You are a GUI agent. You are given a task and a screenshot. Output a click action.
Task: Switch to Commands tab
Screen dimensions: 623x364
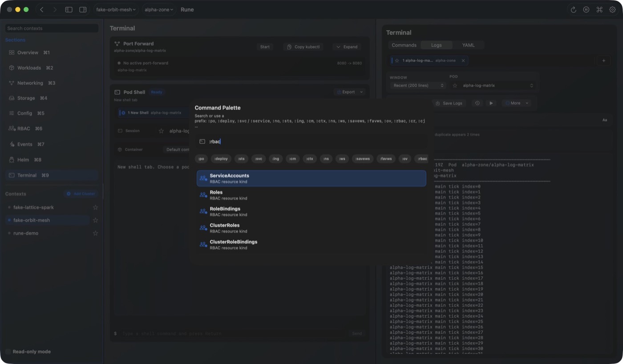pos(404,45)
